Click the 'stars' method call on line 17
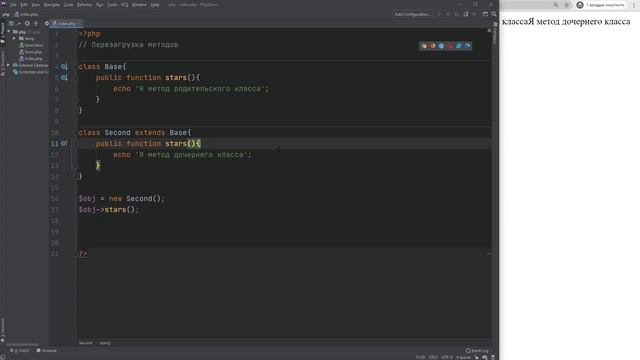This screenshot has width=640, height=360. [115, 210]
